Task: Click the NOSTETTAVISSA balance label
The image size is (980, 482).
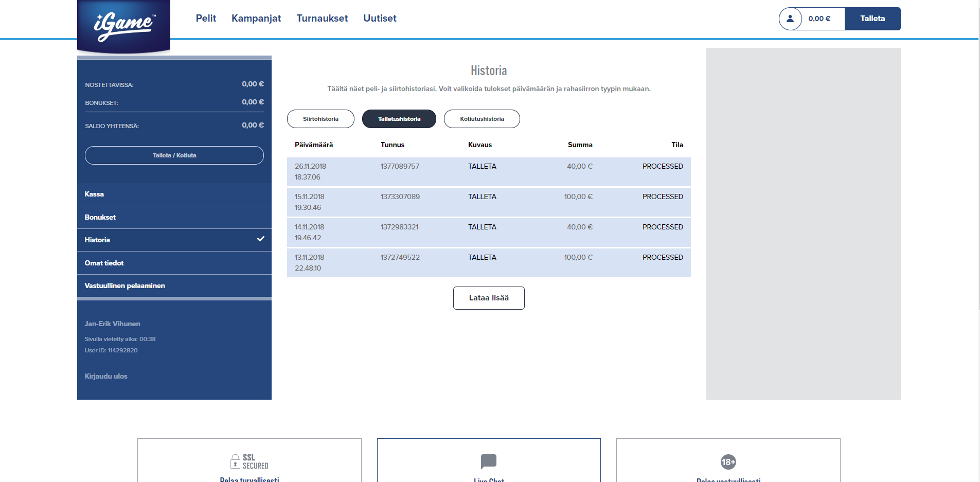Action: click(x=109, y=85)
